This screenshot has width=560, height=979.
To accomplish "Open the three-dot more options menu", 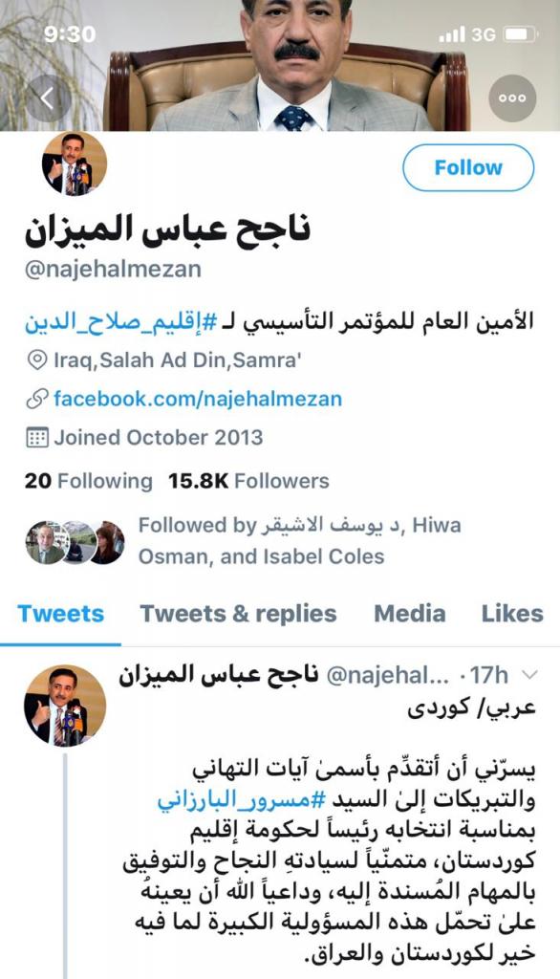I will (x=512, y=98).
